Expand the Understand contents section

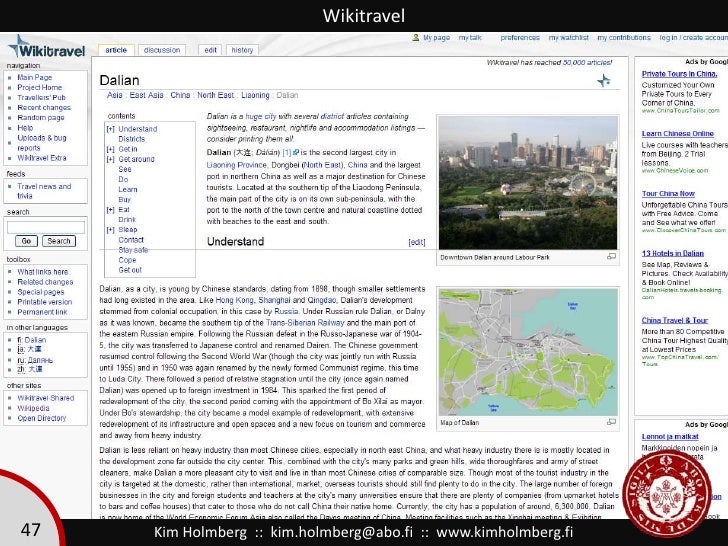(x=110, y=129)
